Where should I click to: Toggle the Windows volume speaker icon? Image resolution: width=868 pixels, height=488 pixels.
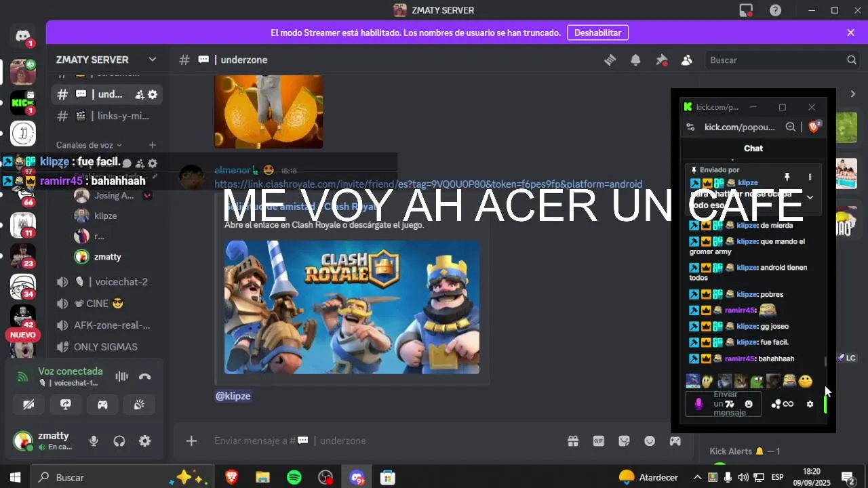(743, 477)
